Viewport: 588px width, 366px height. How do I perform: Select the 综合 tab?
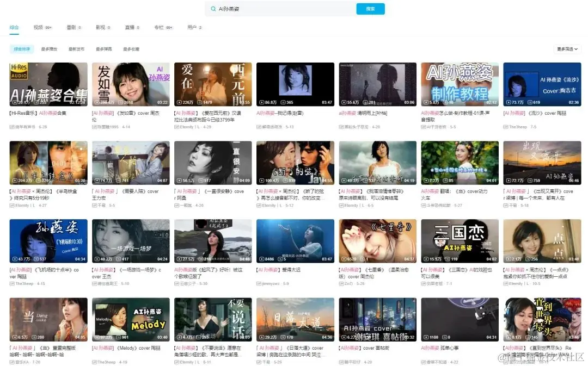(x=14, y=27)
